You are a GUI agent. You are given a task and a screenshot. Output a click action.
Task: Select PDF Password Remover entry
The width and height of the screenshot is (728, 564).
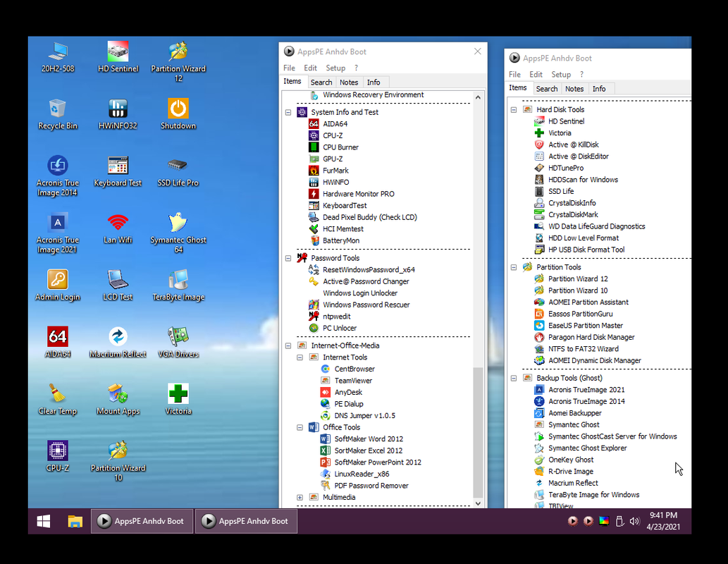pos(371,486)
